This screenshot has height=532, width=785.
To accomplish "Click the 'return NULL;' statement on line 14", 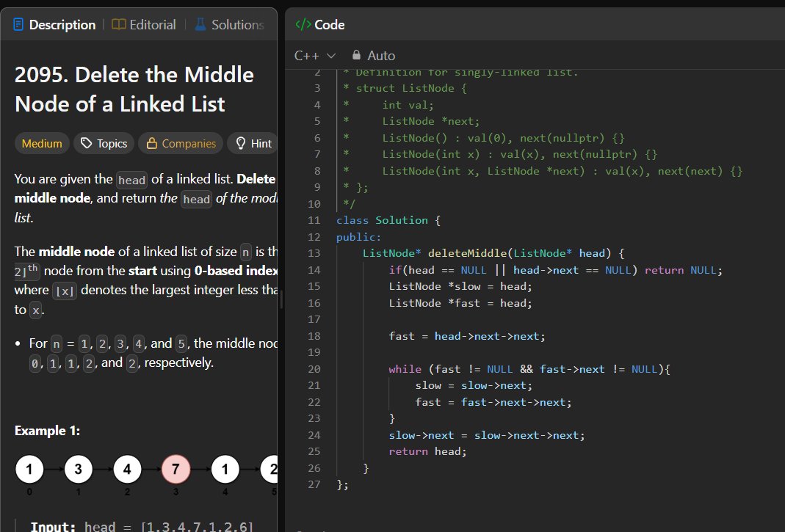I will point(684,270).
